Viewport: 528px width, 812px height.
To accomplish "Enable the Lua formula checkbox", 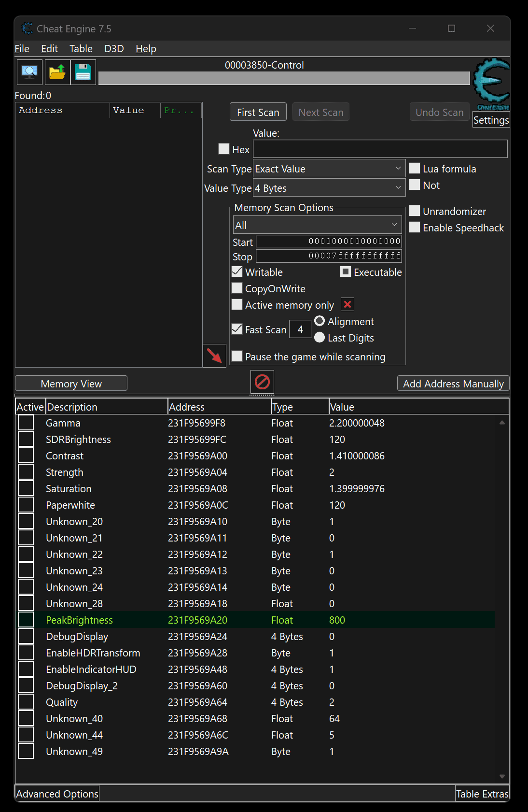I will tap(415, 168).
